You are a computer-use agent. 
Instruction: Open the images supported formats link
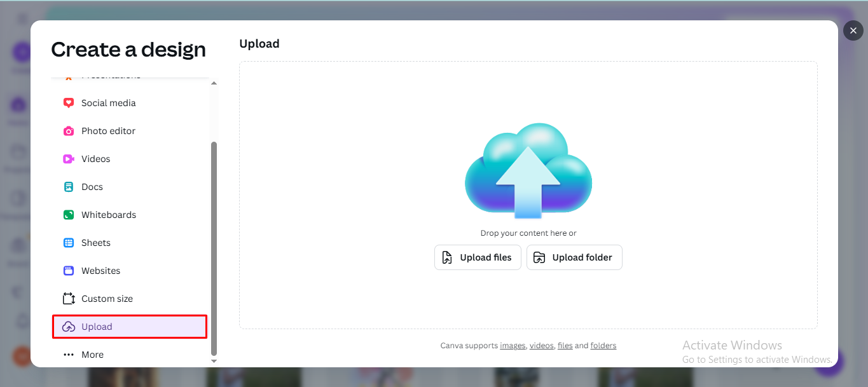[513, 345]
